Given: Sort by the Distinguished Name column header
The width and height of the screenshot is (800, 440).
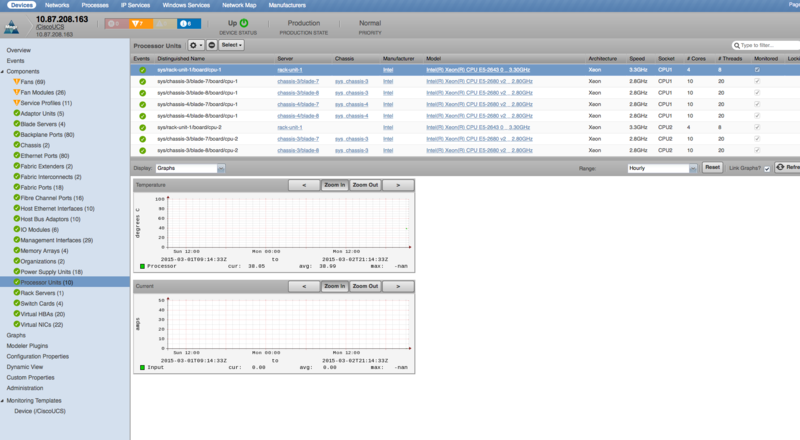Looking at the screenshot, I should [x=181, y=59].
